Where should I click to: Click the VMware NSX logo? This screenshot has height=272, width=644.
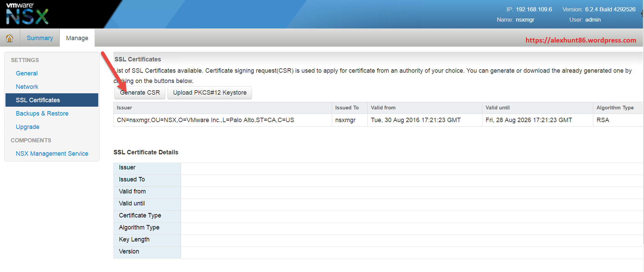point(27,14)
